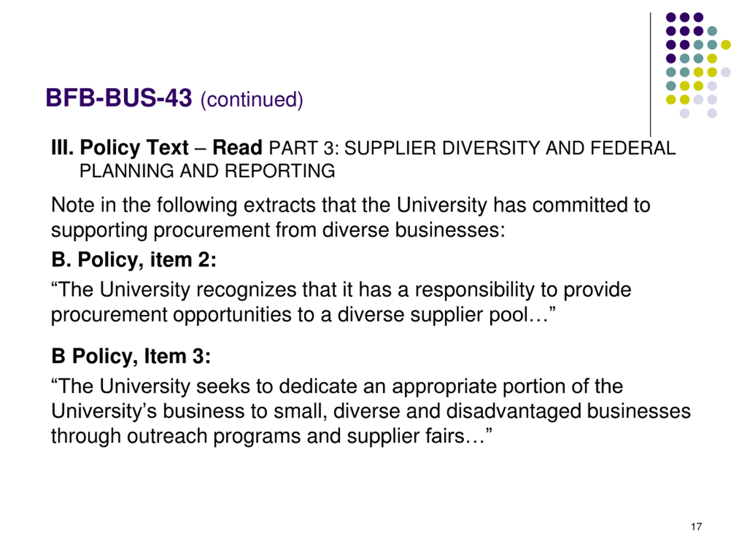Image resolution: width=747 pixels, height=560 pixels.
Task: Click the "B Policy, Item 3:" heading
Action: (x=131, y=356)
